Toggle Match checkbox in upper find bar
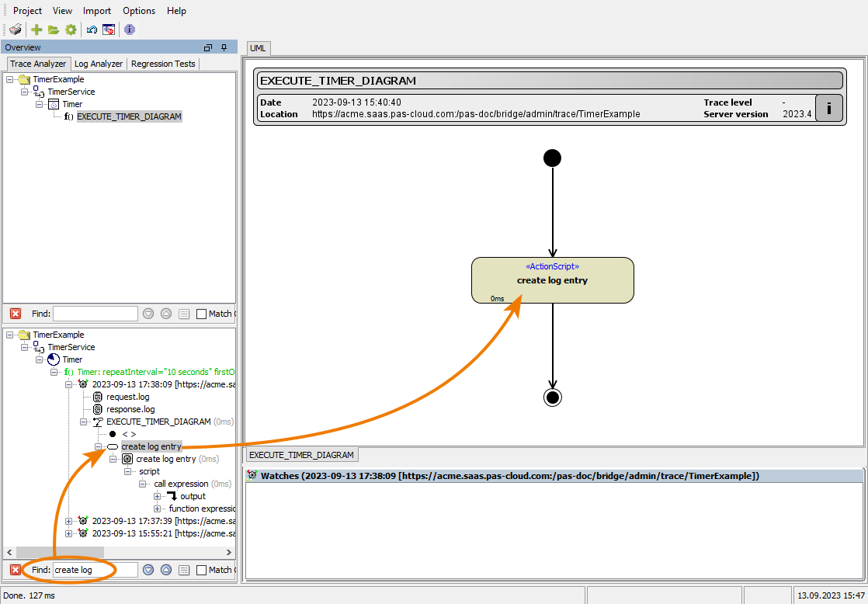The width and height of the screenshot is (868, 604). [x=202, y=314]
